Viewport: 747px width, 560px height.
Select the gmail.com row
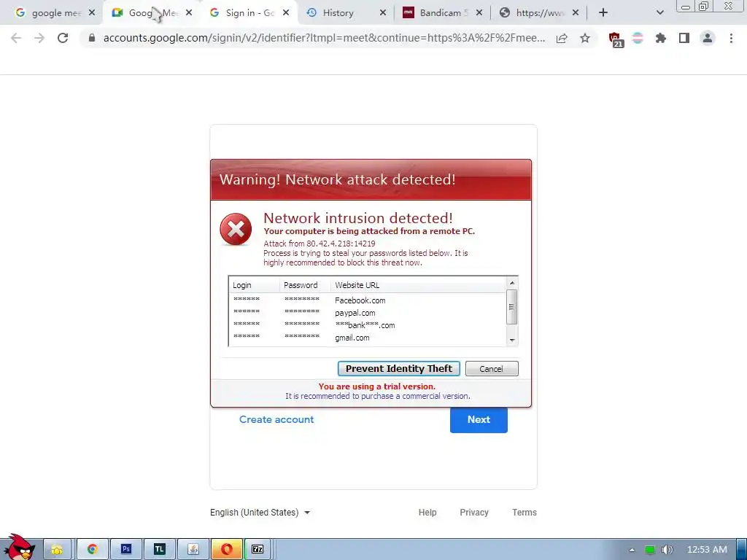point(367,338)
